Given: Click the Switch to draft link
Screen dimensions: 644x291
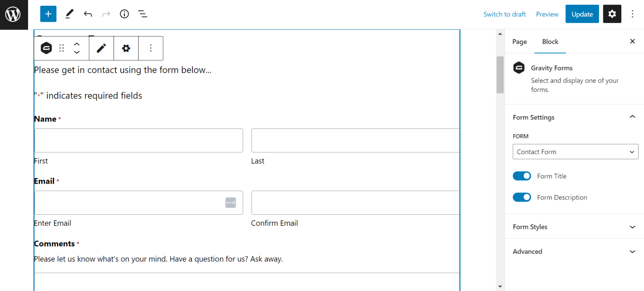Looking at the screenshot, I should coord(504,14).
